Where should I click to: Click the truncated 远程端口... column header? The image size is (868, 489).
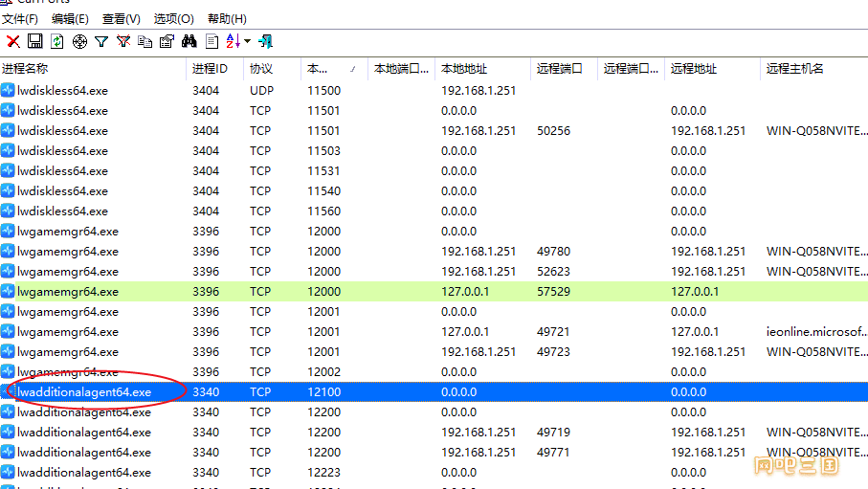pyautogui.click(x=631, y=69)
